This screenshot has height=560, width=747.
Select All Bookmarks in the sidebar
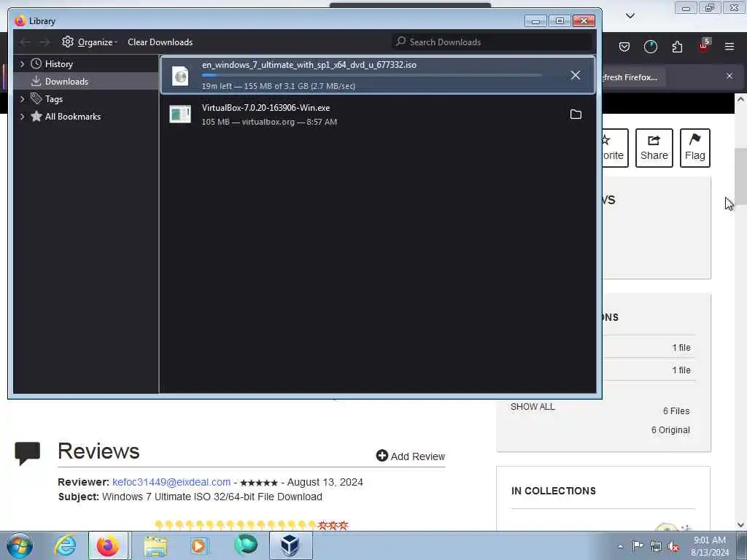[72, 117]
